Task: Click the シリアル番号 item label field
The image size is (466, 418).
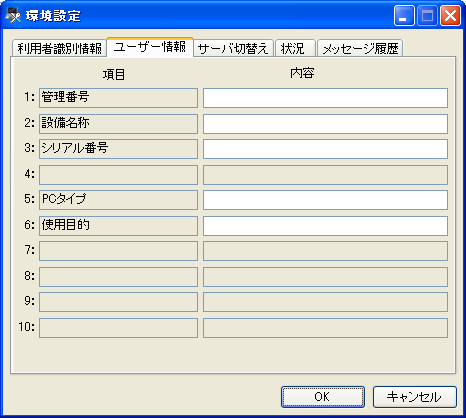Action: click(118, 149)
